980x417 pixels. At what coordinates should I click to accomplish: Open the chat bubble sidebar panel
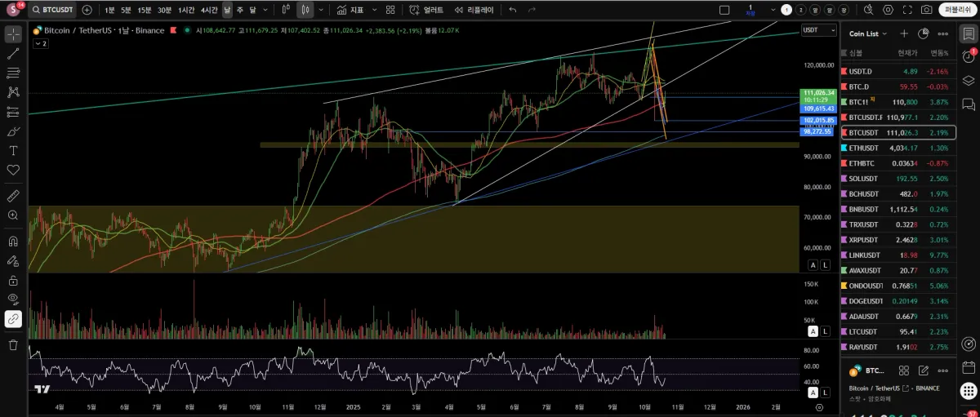(969, 104)
